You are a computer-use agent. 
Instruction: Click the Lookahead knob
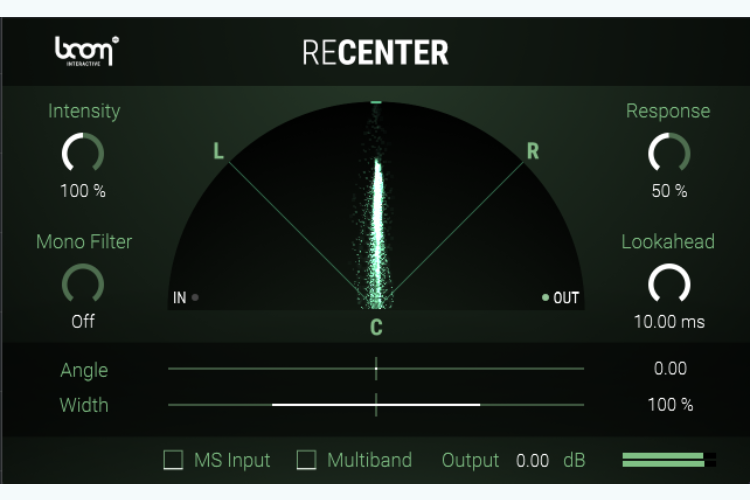(669, 284)
